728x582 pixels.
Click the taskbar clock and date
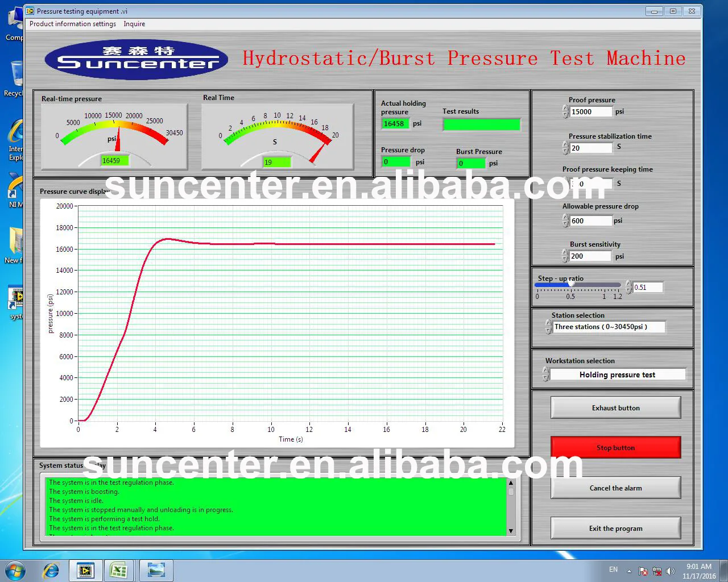pos(699,571)
